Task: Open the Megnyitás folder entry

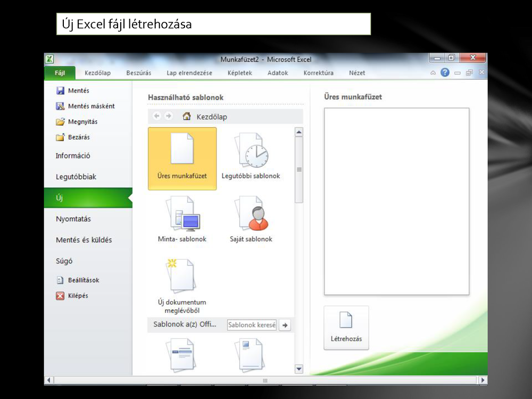Action: click(x=77, y=122)
